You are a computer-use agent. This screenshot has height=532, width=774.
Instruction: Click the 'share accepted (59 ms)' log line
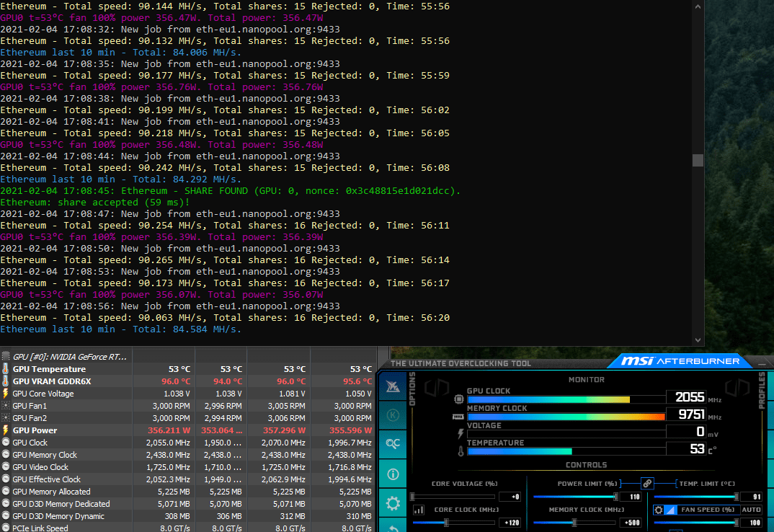click(95, 203)
